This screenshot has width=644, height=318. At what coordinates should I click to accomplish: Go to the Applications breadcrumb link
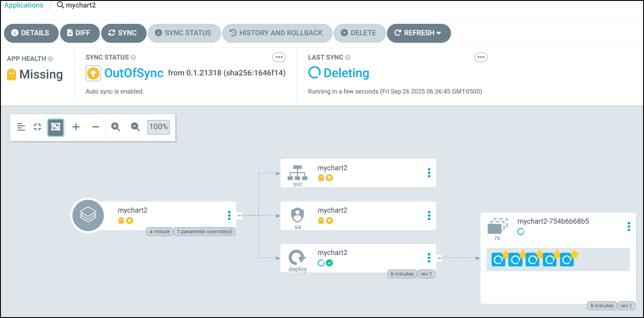tap(24, 5)
